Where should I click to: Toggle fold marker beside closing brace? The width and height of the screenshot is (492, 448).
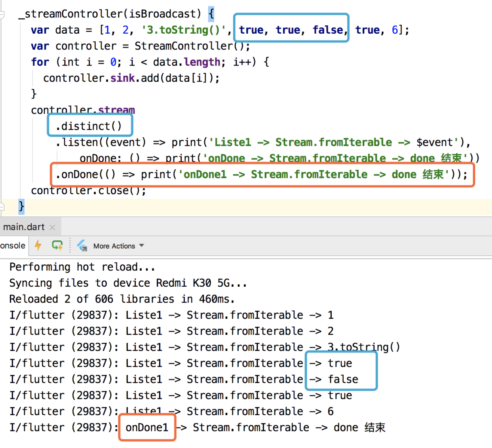(2, 206)
